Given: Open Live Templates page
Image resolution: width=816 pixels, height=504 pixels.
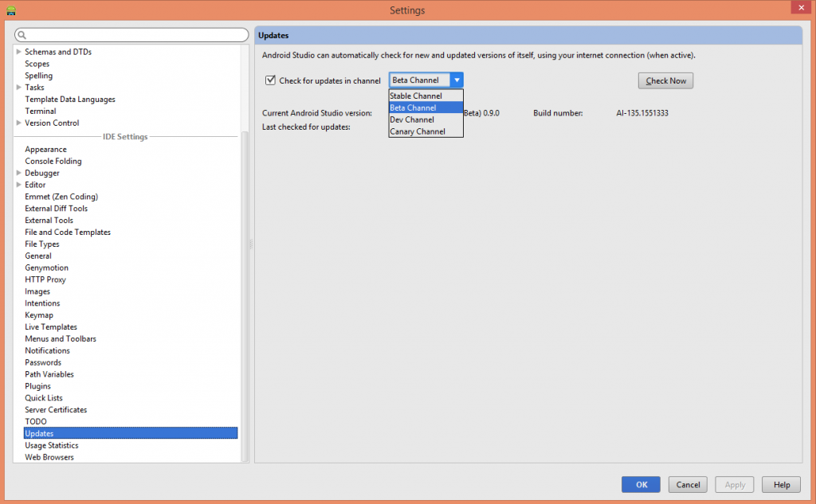Looking at the screenshot, I should coord(50,327).
